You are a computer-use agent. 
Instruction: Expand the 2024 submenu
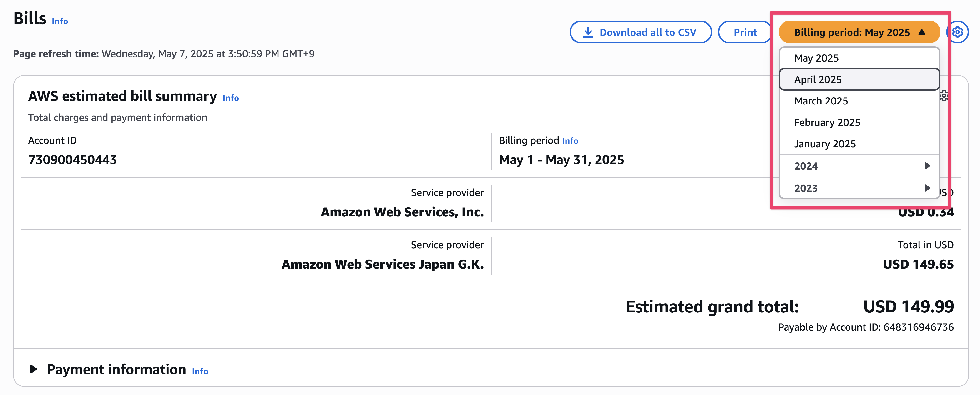(x=859, y=166)
